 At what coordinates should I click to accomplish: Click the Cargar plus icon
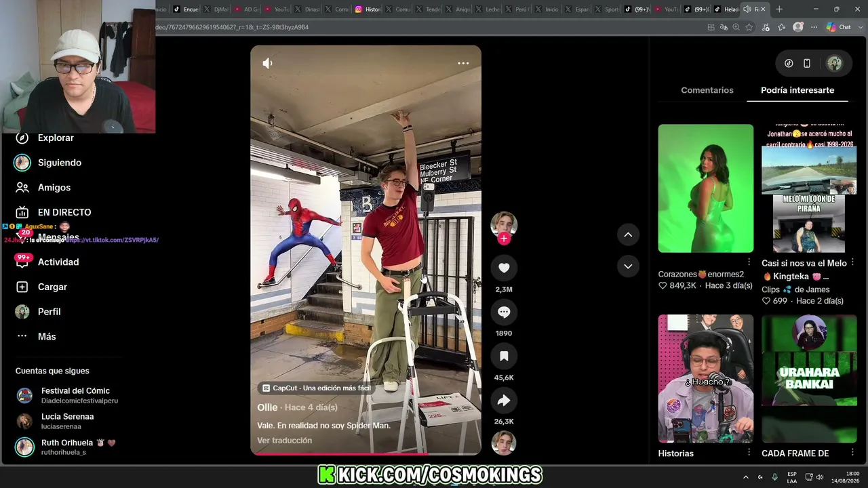(22, 287)
